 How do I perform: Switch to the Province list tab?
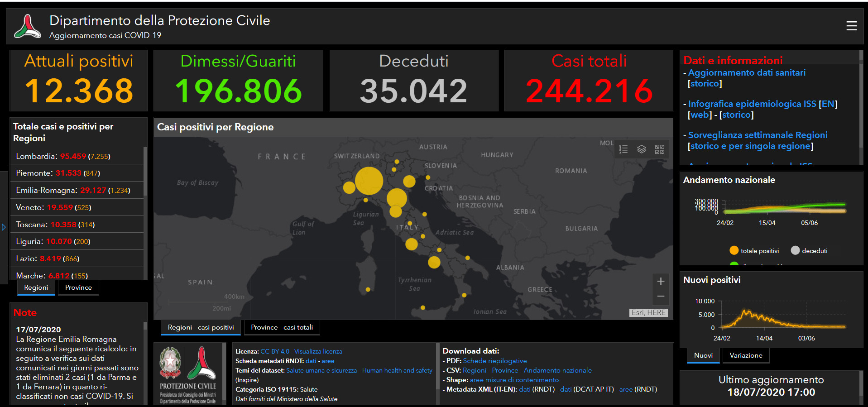pos(78,287)
